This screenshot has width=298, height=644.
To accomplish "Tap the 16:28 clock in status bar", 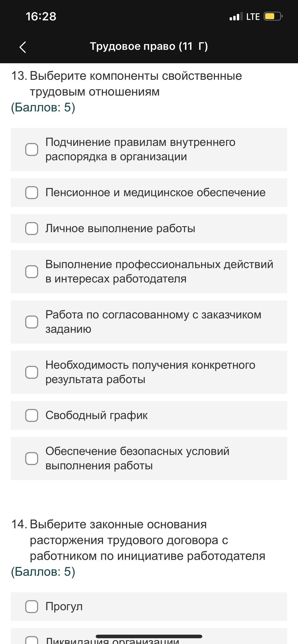I will point(41,17).
